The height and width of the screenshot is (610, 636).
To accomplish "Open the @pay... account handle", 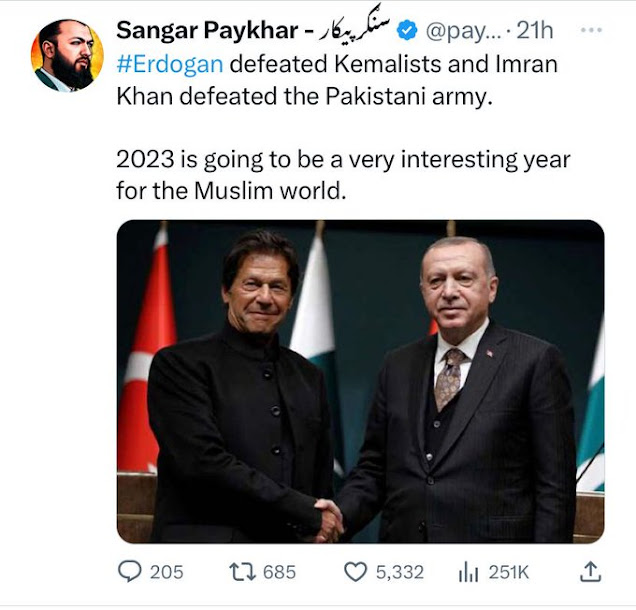I will (461, 31).
